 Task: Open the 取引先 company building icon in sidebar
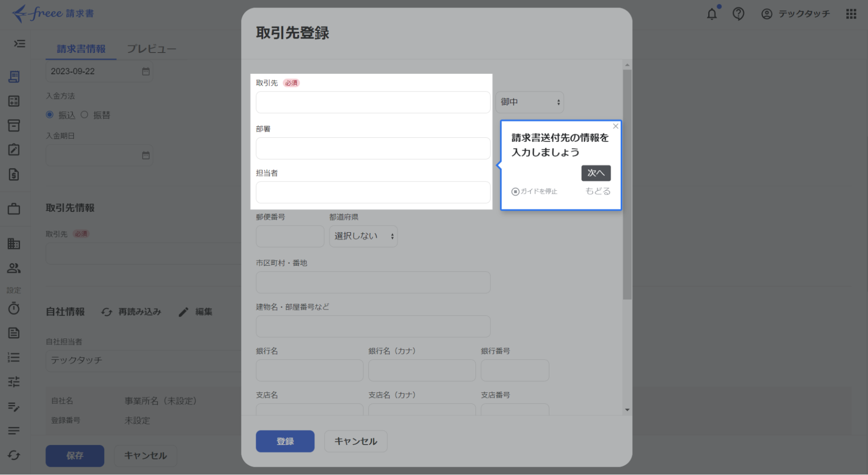(x=14, y=244)
